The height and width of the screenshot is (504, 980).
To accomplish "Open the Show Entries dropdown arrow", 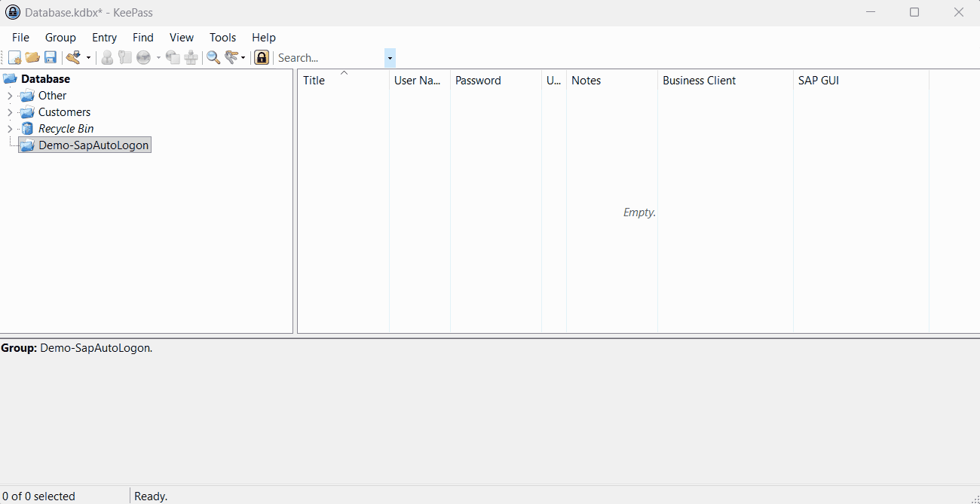I will [243, 57].
